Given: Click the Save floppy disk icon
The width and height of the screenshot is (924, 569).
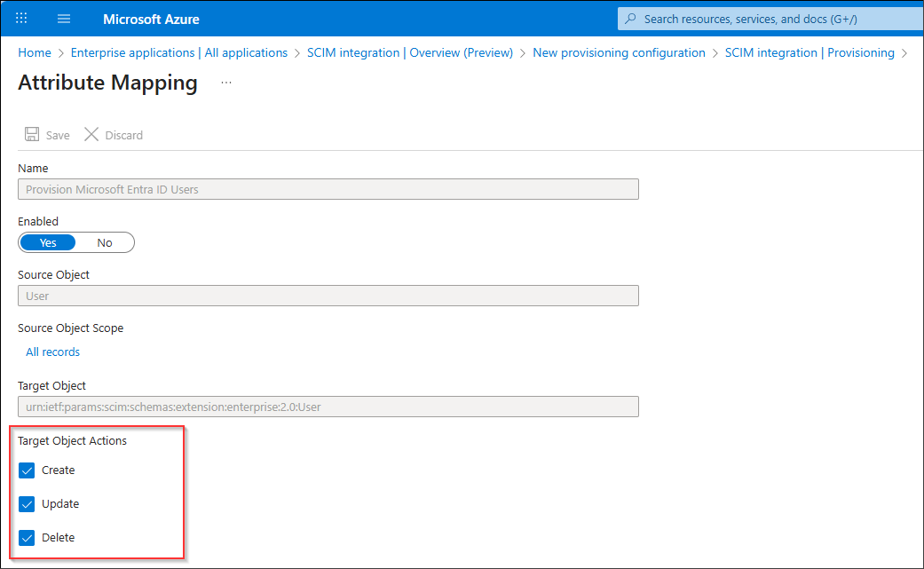Looking at the screenshot, I should [32, 134].
